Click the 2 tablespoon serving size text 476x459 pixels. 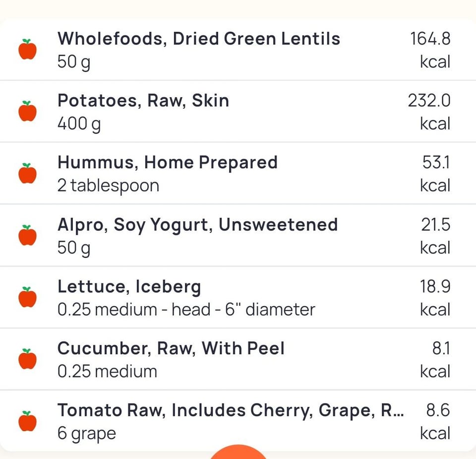coord(108,186)
